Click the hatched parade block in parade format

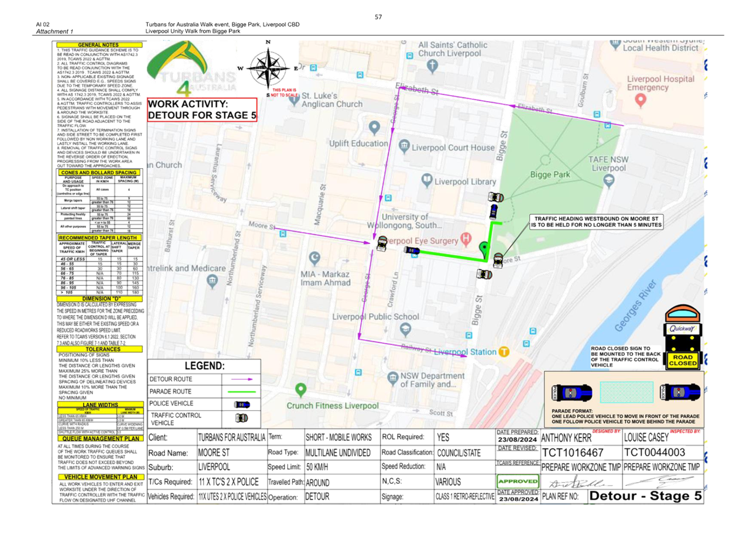tap(626, 392)
